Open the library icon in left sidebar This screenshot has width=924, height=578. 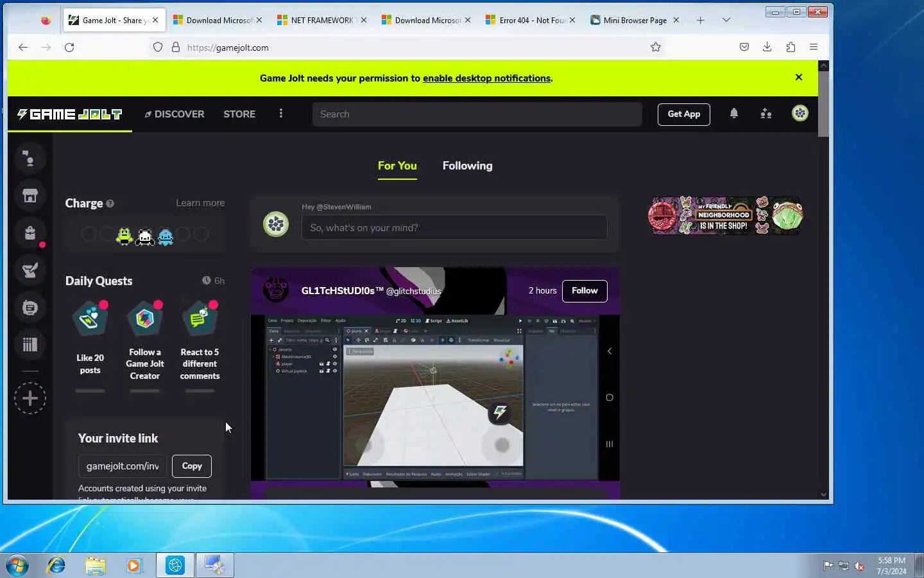tap(30, 345)
